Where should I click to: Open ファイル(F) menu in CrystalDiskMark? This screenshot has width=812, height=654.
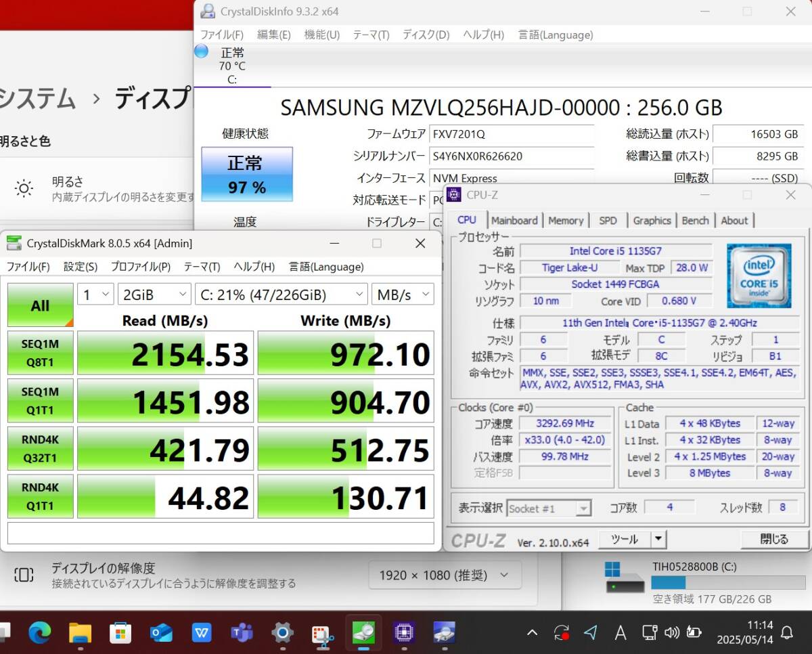(28, 267)
